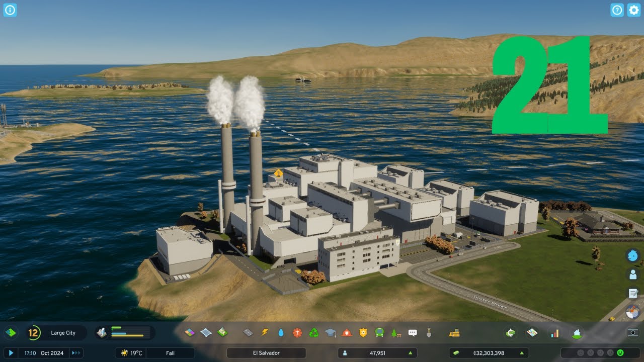Open the Landscaping shovel menu
The width and height of the screenshot is (644, 362).
pyautogui.click(x=429, y=332)
